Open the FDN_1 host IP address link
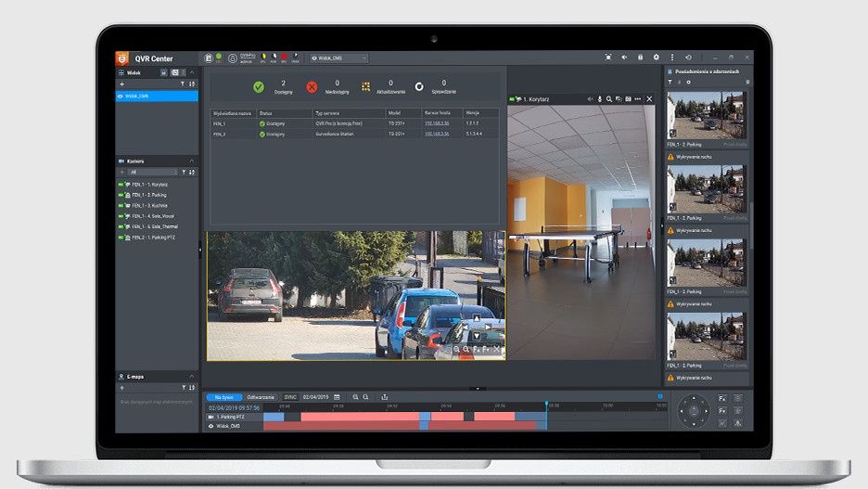The height and width of the screenshot is (489, 868). (437, 123)
